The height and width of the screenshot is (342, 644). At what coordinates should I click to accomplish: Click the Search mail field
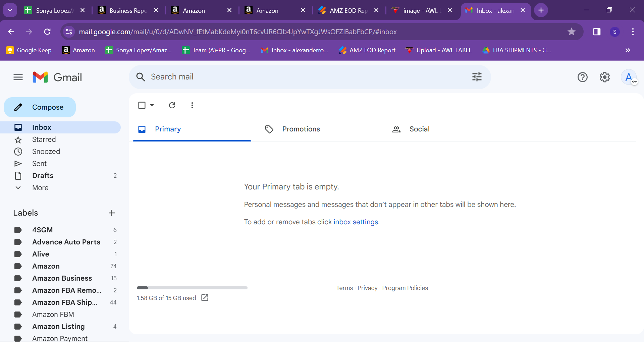[x=309, y=77]
